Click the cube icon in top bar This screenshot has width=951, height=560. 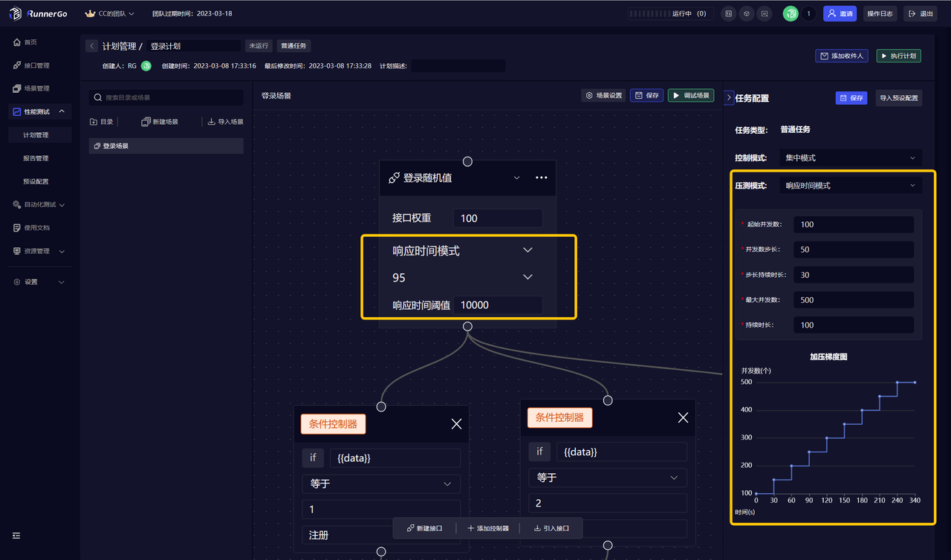747,13
